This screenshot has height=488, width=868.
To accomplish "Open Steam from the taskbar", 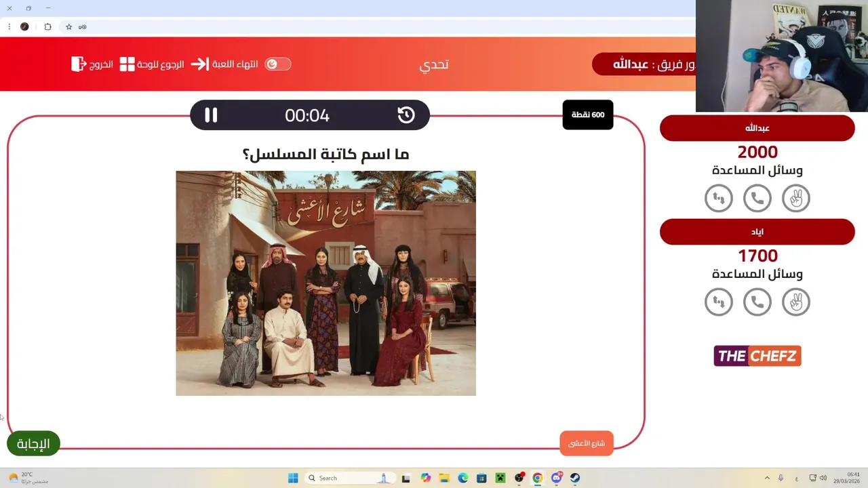I will [575, 478].
